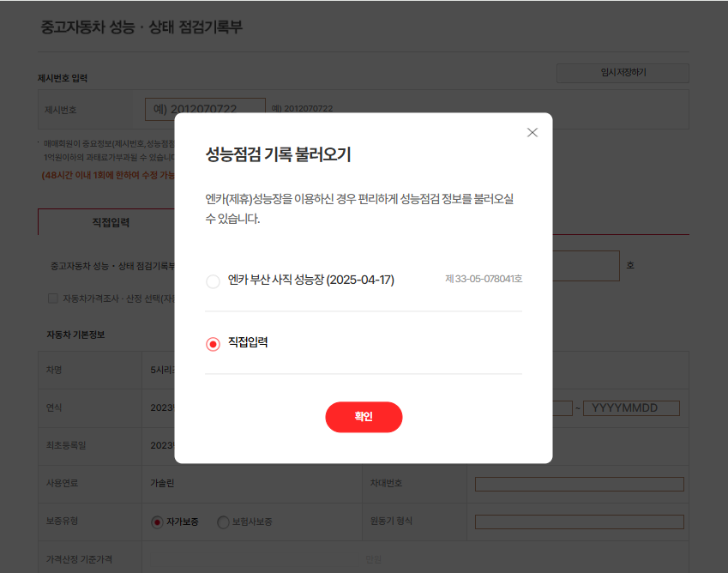The image size is (728, 573).
Task: Select the 직접입력 radio option
Action: [214, 344]
